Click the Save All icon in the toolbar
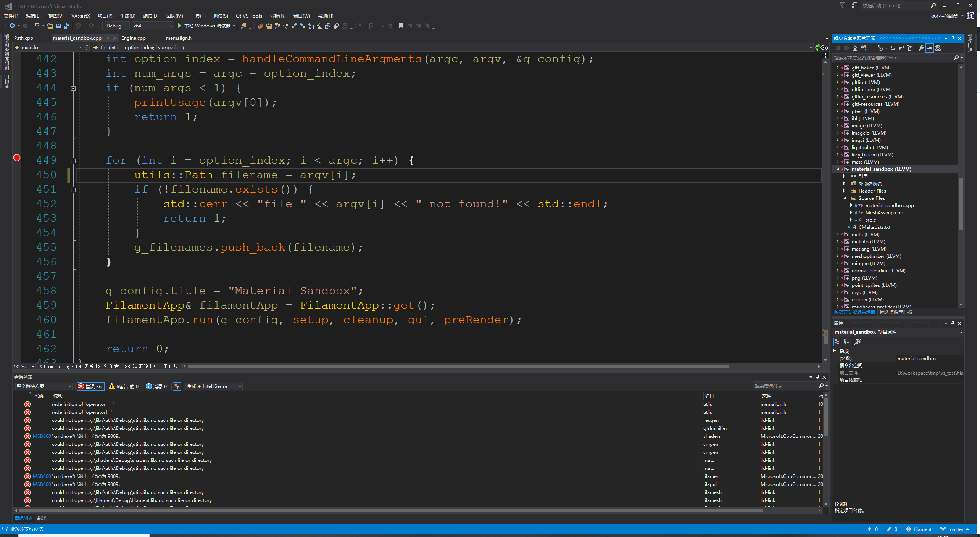The width and height of the screenshot is (980, 537). click(x=67, y=26)
